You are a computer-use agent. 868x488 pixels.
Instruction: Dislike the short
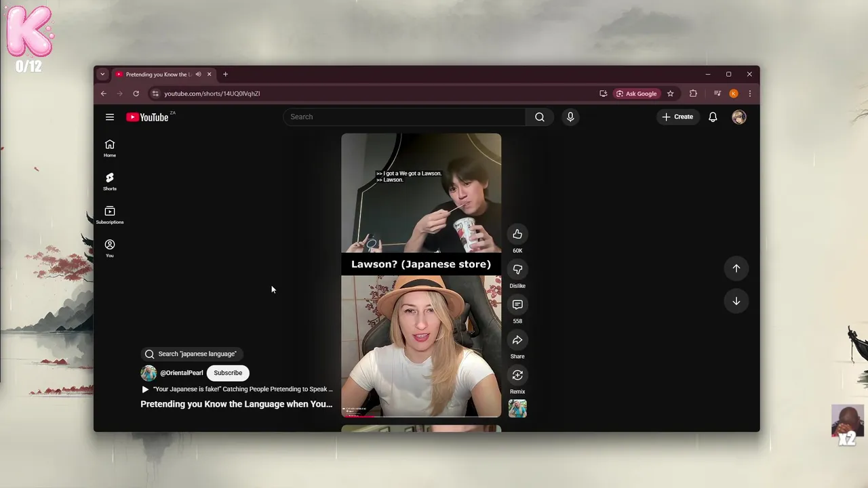pyautogui.click(x=517, y=269)
